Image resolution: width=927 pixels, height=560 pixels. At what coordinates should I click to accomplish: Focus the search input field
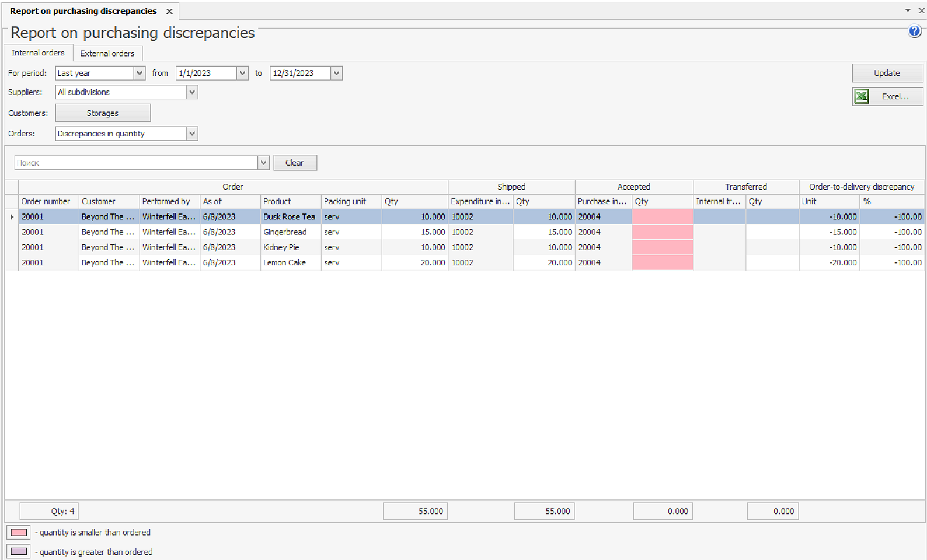coord(135,163)
